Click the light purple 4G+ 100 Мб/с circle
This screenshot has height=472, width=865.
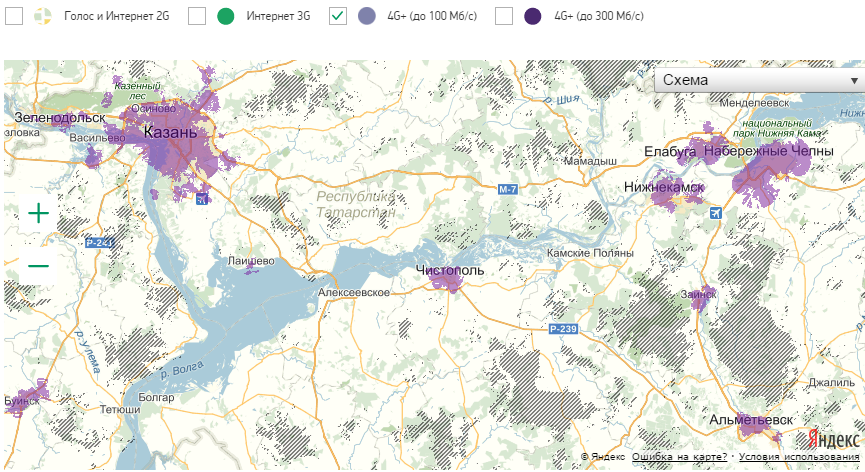click(x=367, y=16)
